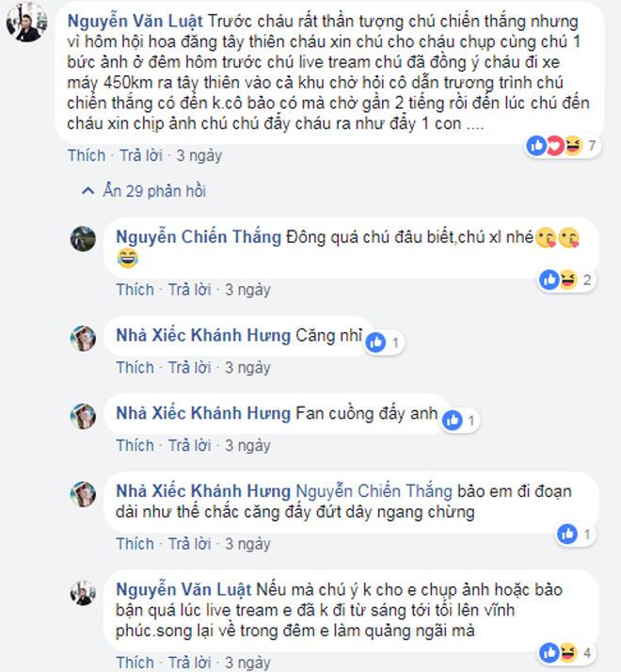View reactions on last Nguyễn Văn Luật reply
Viewport: 621px width, 672px height.
(x=566, y=652)
